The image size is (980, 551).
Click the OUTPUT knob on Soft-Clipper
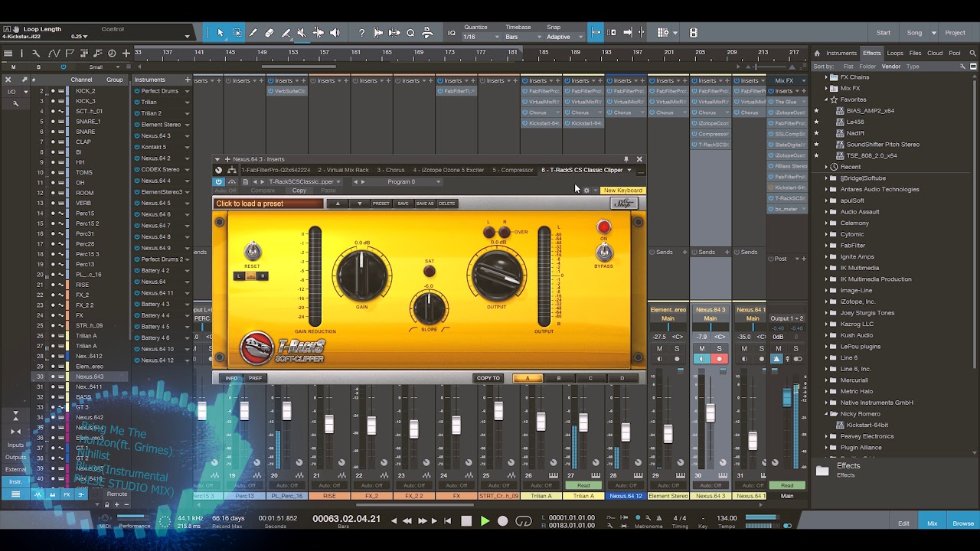[497, 275]
